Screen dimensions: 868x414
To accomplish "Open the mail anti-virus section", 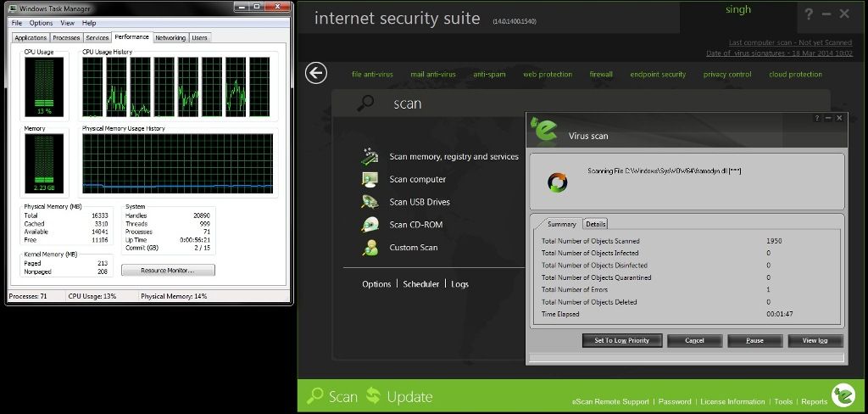I will [x=433, y=75].
